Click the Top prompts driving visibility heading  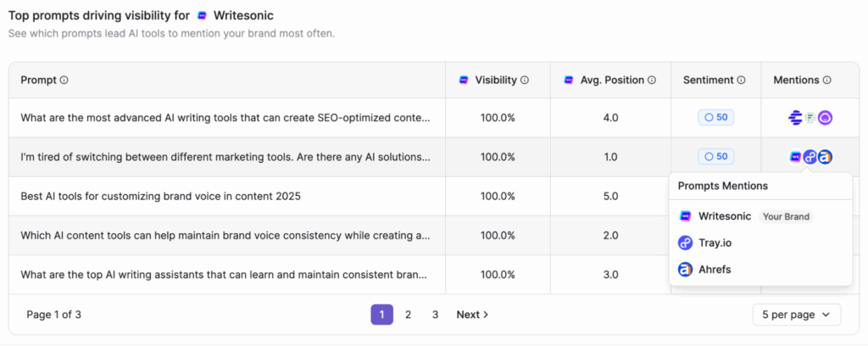tap(141, 15)
